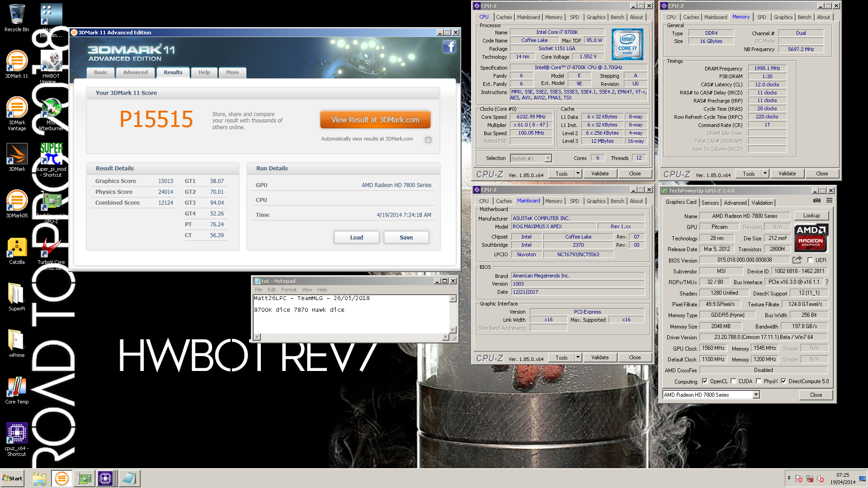
Task: Click the GPU-Z BIOS export share icon
Action: tap(797, 259)
